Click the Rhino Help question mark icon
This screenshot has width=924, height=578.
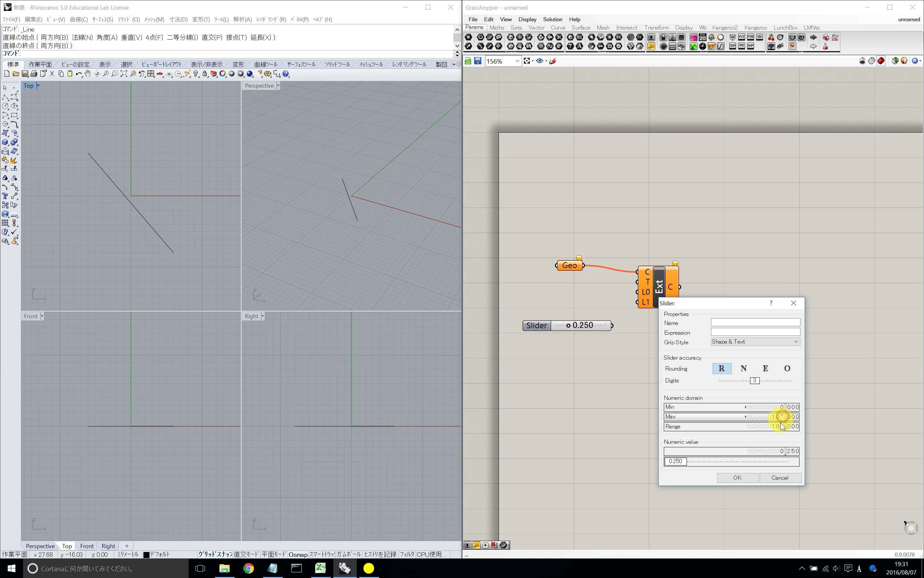click(x=286, y=74)
